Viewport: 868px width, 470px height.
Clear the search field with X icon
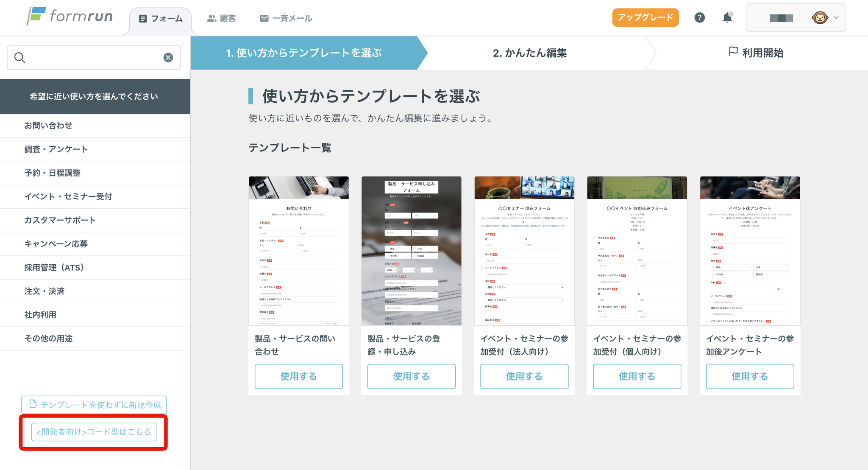coord(168,58)
